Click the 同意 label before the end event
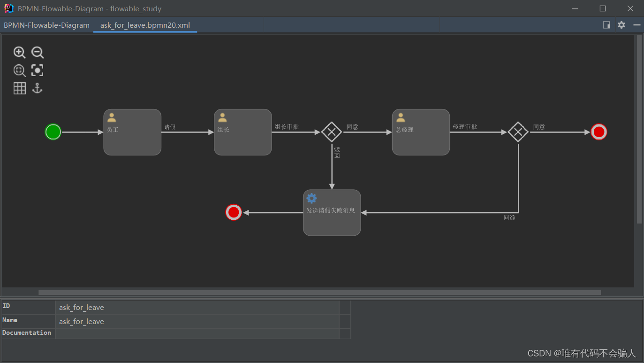 pyautogui.click(x=539, y=127)
